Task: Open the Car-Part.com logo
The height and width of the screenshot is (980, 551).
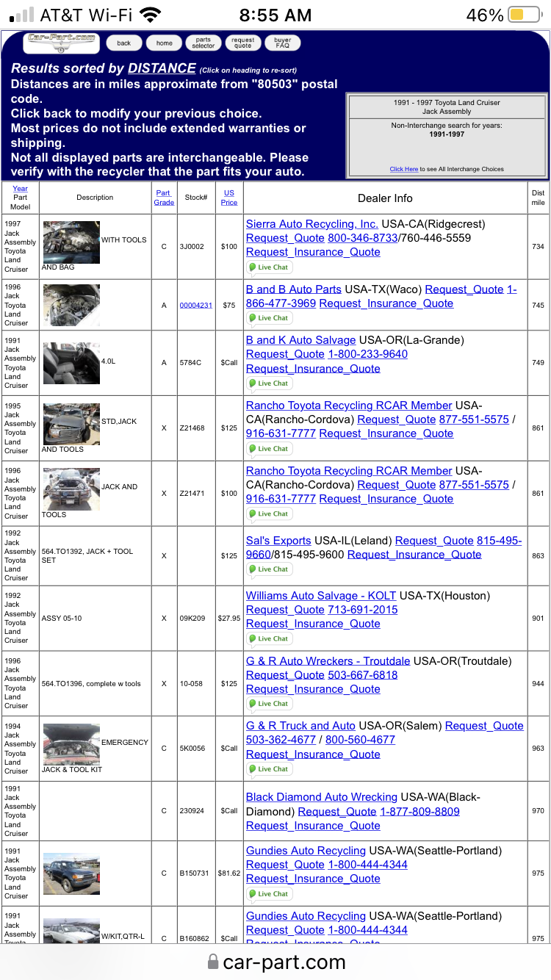Action: tap(62, 43)
